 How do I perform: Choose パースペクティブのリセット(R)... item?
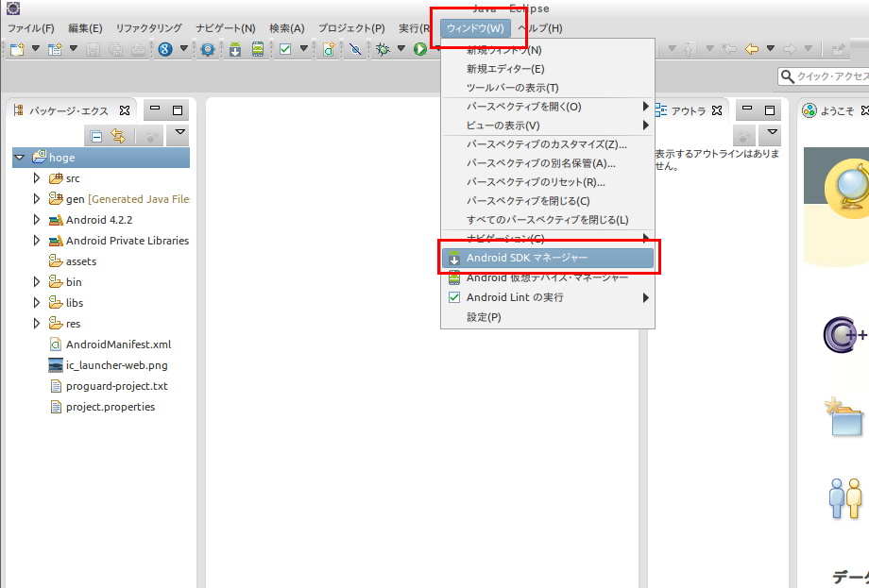tap(548, 182)
